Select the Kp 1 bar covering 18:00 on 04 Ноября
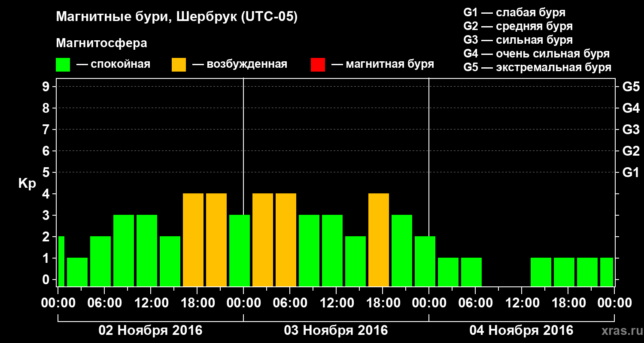The image size is (644, 343). pos(564,272)
